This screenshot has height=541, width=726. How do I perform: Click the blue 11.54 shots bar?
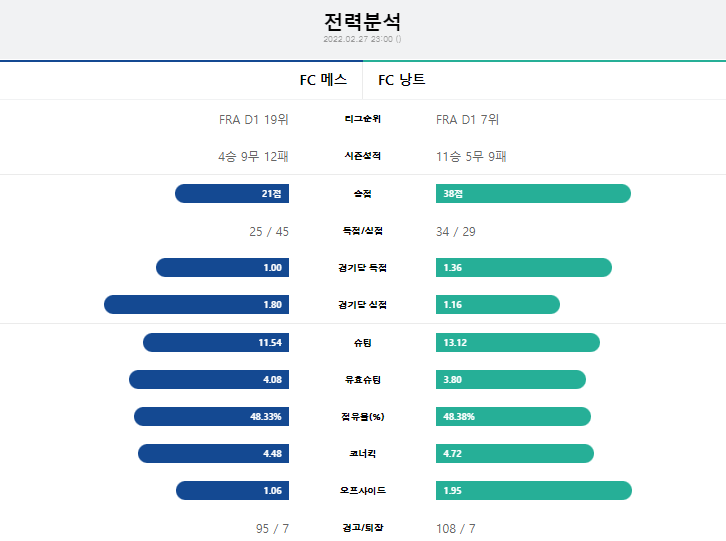click(216, 343)
